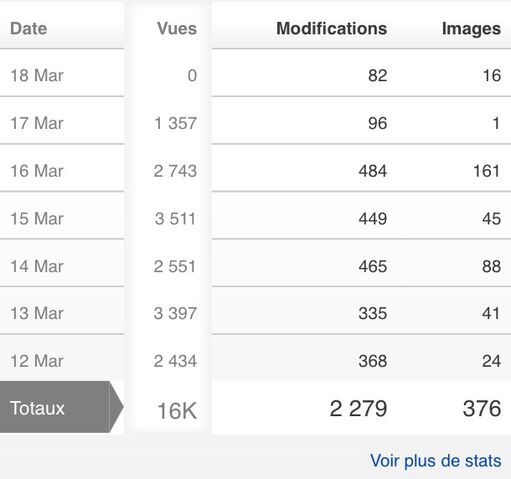The image size is (511, 479).
Task: Click the 16 Mar date cell
Action: coord(37,171)
